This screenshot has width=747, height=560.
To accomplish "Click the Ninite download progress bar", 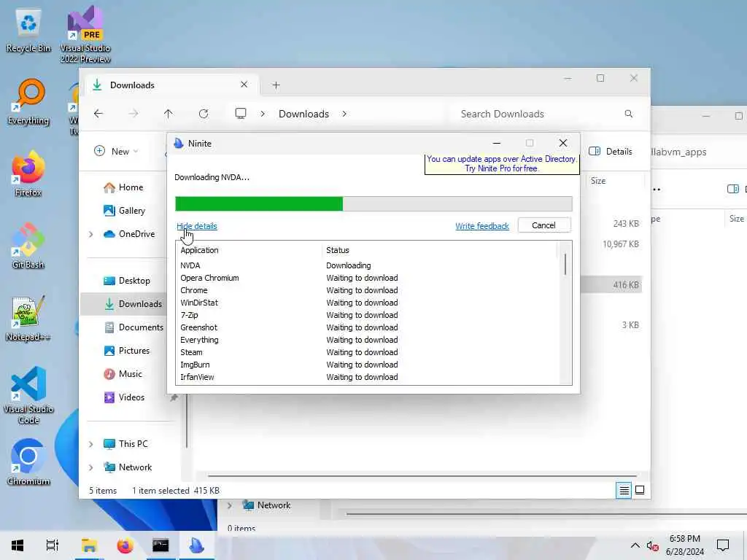I will click(373, 203).
